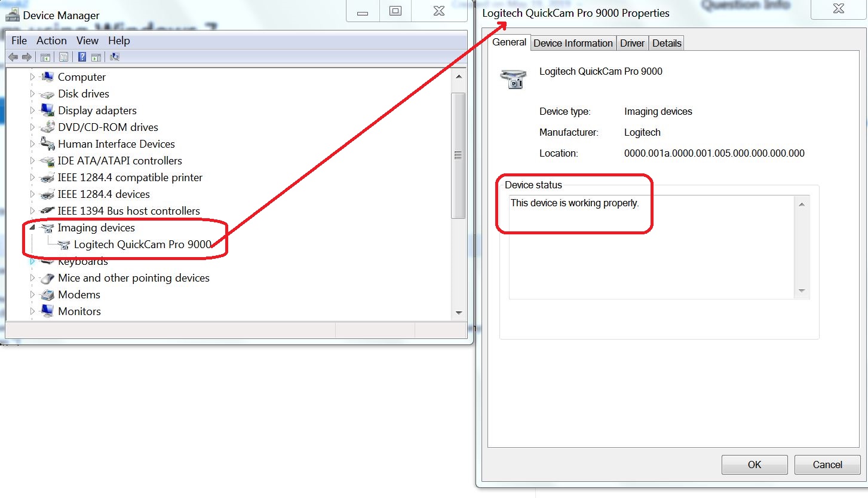Expand the DVD/CD-ROM drives node
This screenshot has width=868, height=498.
click(x=33, y=127)
